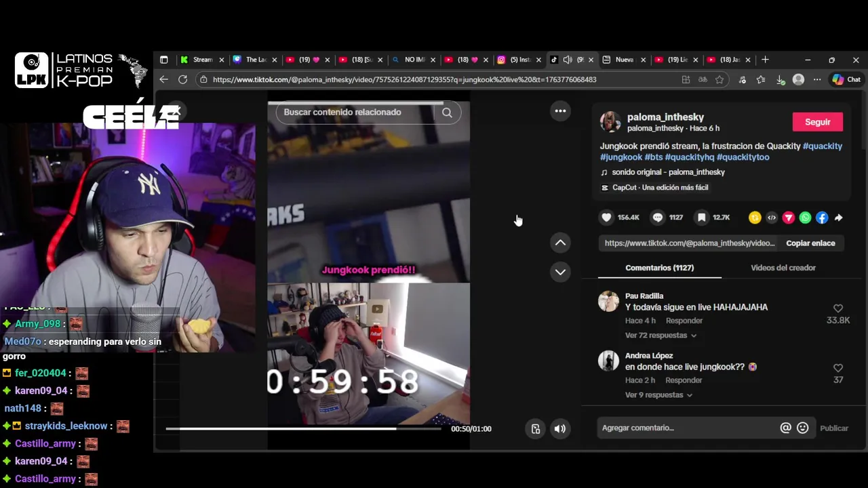This screenshot has height=488, width=868.
Task: Share the video on Facebook
Action: click(822, 218)
